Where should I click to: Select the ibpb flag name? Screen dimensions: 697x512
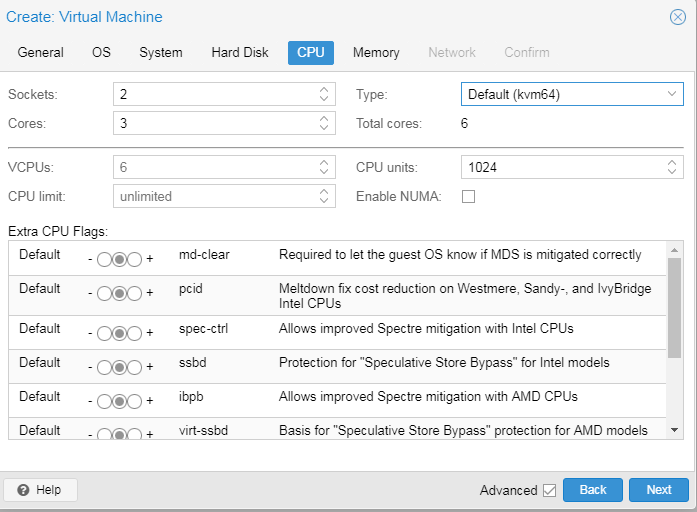191,396
